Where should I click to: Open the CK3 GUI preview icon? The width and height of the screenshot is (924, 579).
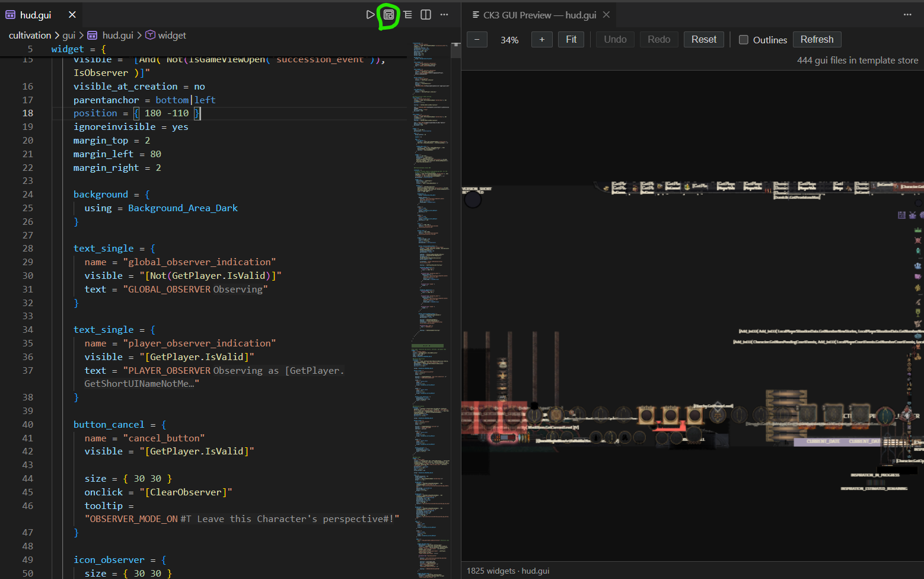[388, 15]
